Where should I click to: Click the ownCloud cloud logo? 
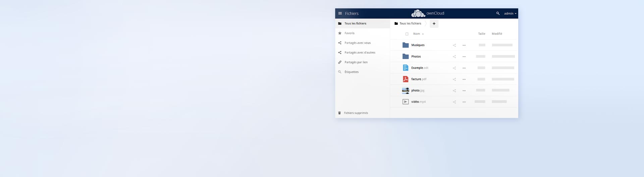[418, 13]
